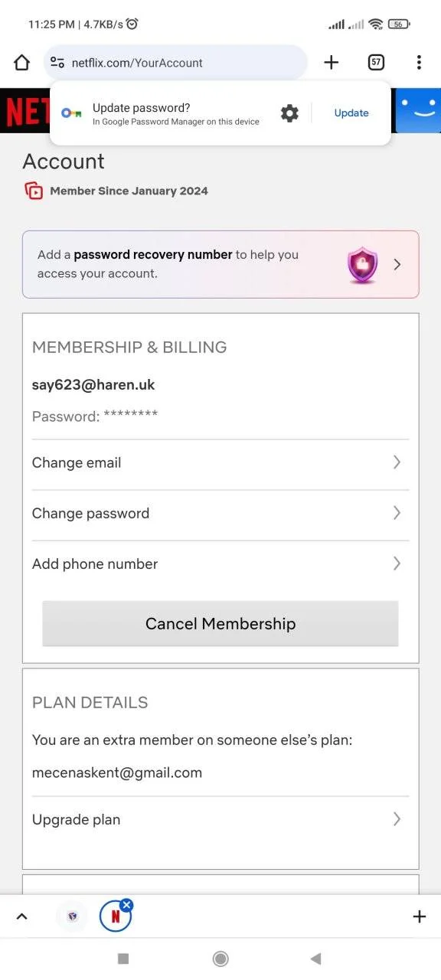The width and height of the screenshot is (441, 980).
Task: Add new tab from bottom strip plus
Action: (x=419, y=916)
